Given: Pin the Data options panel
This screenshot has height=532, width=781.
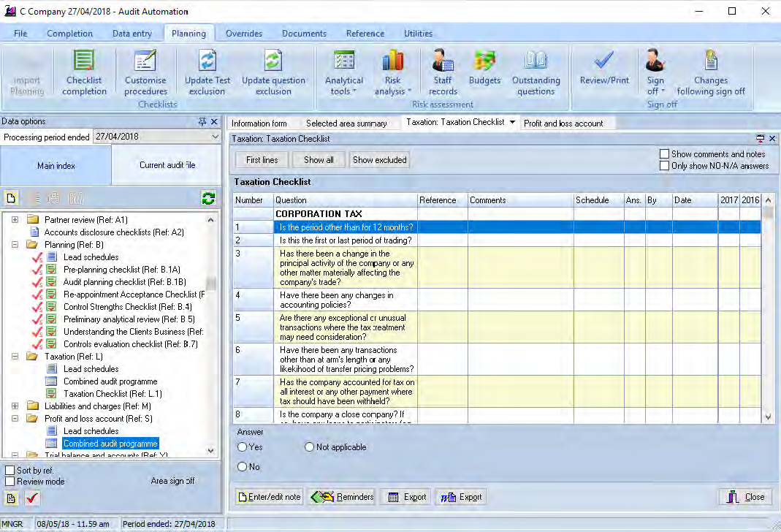Looking at the screenshot, I should pyautogui.click(x=202, y=121).
